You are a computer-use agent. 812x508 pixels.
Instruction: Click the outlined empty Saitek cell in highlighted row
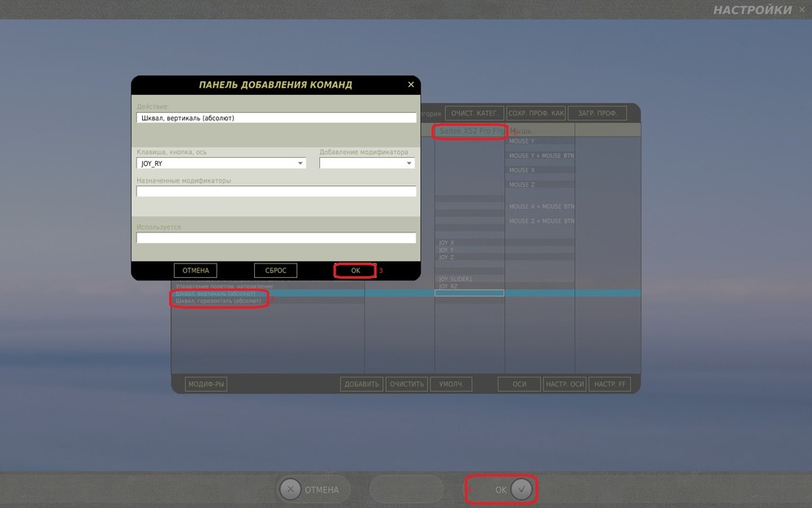[469, 293]
